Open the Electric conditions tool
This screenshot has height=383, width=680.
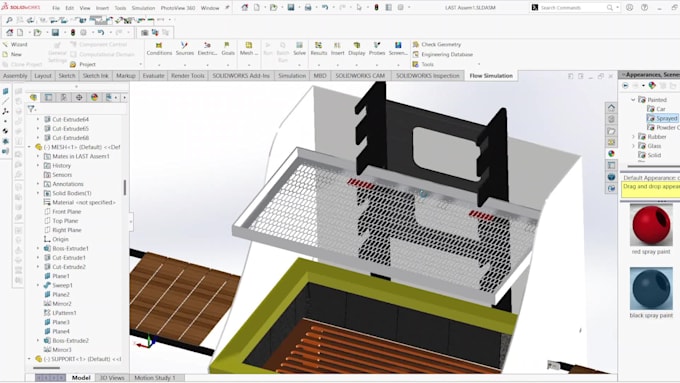click(207, 49)
